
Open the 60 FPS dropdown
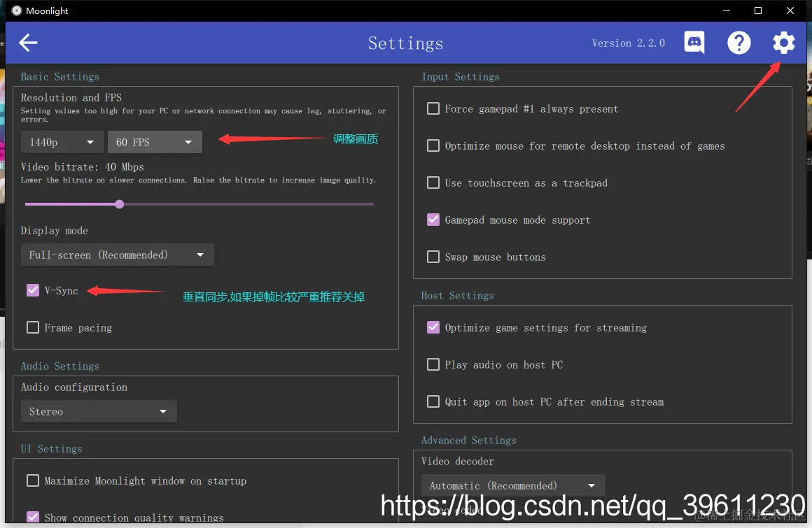click(x=155, y=141)
